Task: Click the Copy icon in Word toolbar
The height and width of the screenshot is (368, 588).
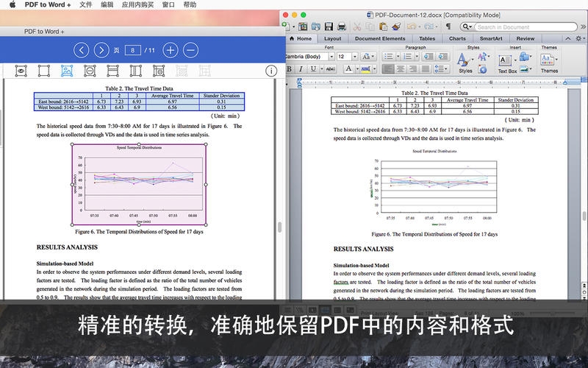Action: click(x=370, y=26)
